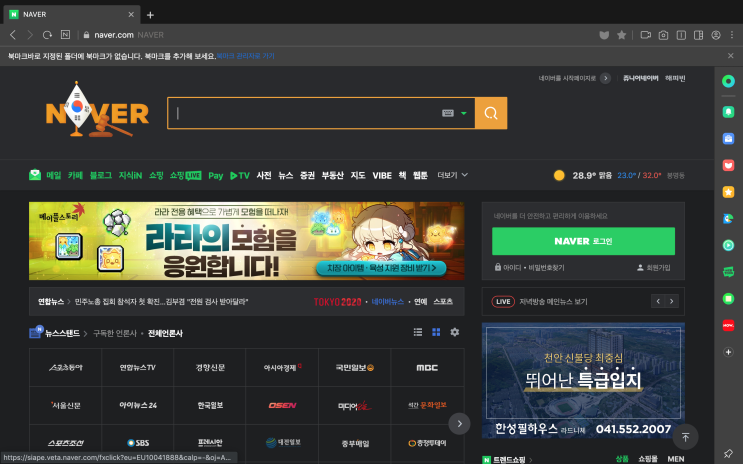Show next live news item
This screenshot has width=743, height=464.
point(671,301)
